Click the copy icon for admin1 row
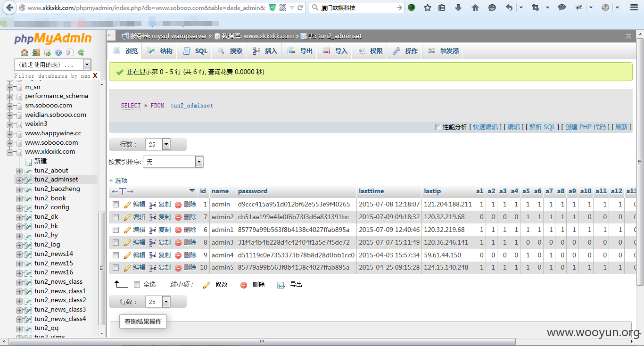 pyautogui.click(x=153, y=230)
